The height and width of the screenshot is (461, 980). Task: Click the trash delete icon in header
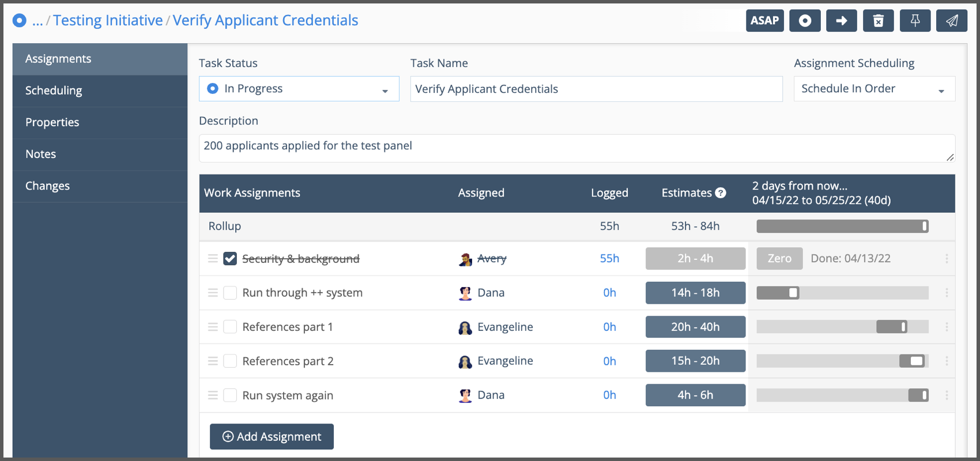point(878,21)
